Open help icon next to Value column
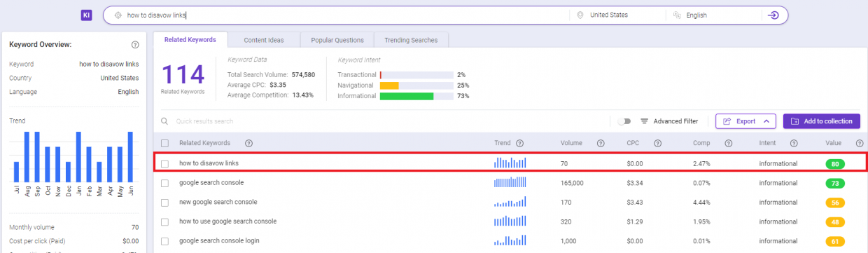Screen dimensions: 868x253 859,143
